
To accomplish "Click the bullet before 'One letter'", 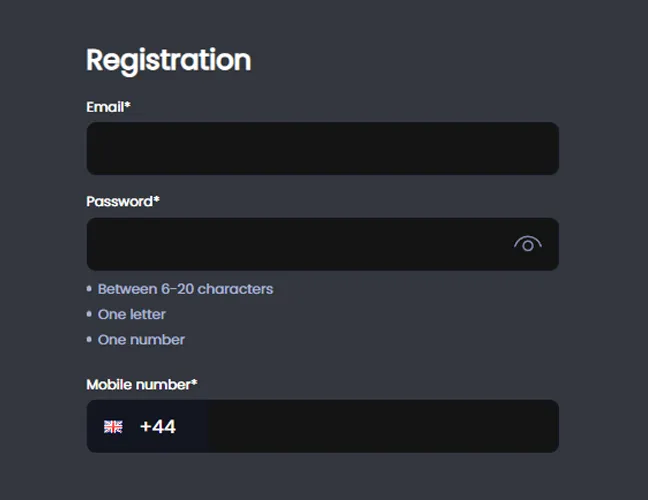I will pos(90,315).
